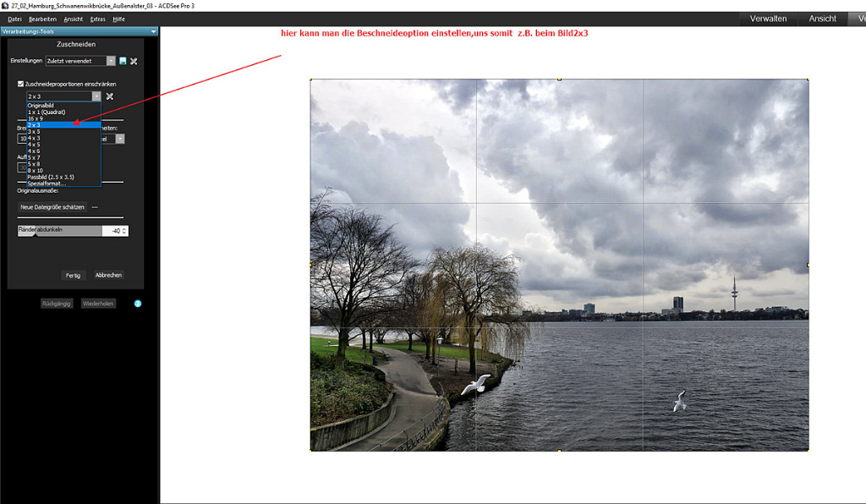866x504 pixels.
Task: Toggle Zuschneideproportionen einschränken checkbox
Action: point(21,84)
